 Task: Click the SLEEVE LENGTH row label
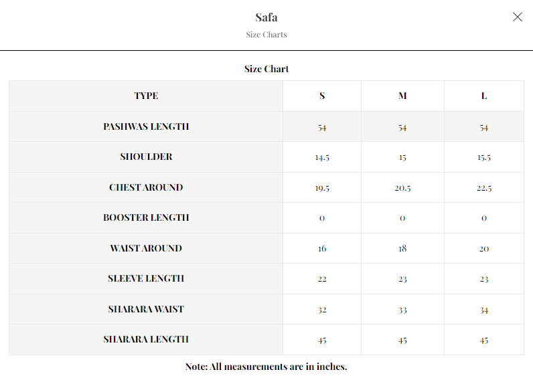coord(146,278)
